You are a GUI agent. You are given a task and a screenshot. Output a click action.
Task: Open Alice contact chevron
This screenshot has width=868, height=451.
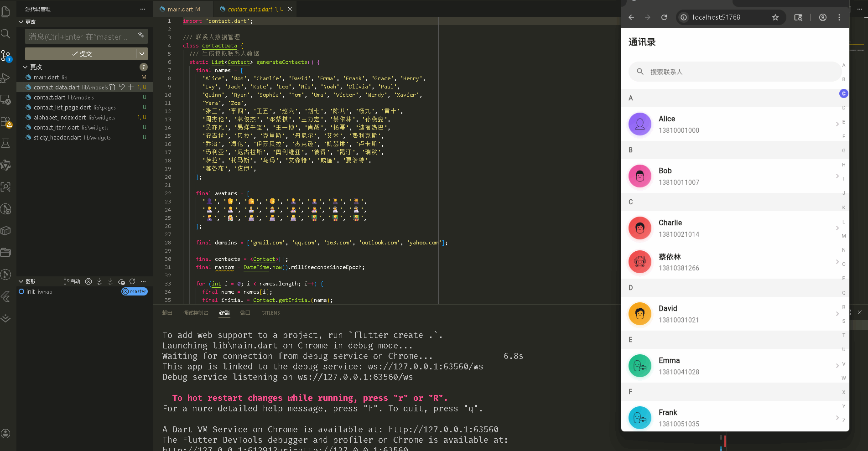pyautogui.click(x=837, y=124)
